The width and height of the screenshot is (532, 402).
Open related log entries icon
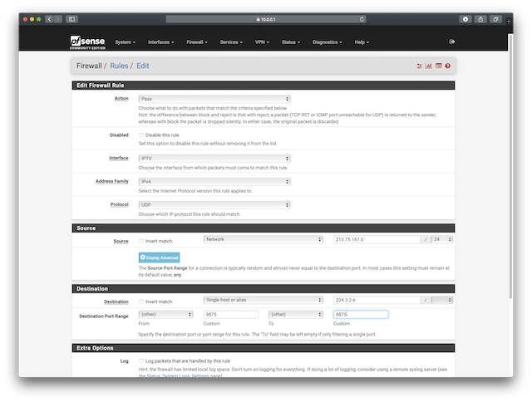coord(439,66)
